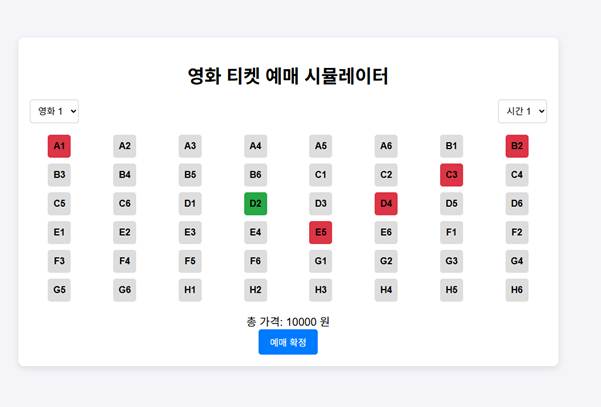
Task: Open the 영화 1 movie dropdown
Action: click(54, 110)
